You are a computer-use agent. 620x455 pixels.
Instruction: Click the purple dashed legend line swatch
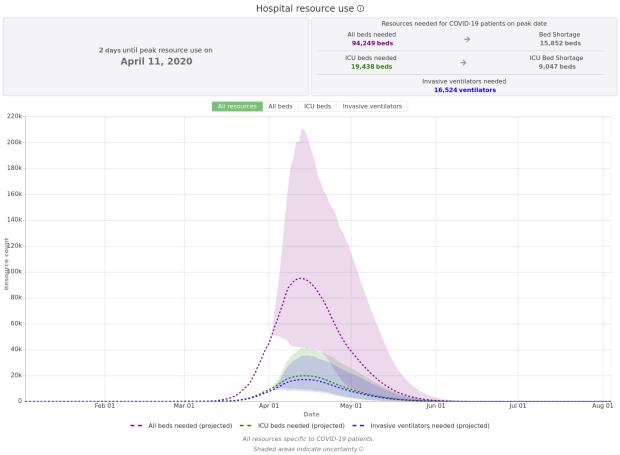point(136,426)
